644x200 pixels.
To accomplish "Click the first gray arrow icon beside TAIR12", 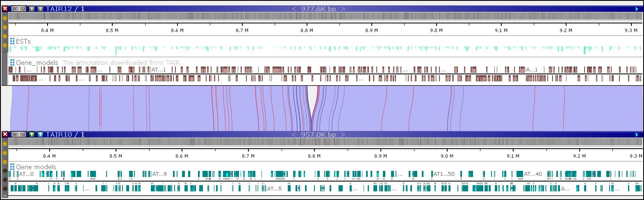I will pos(32,9).
